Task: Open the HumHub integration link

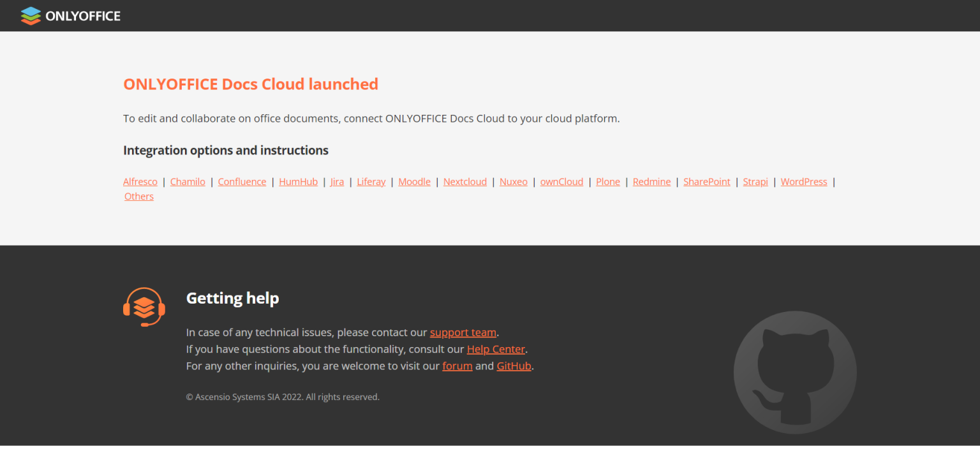Action: click(x=298, y=182)
